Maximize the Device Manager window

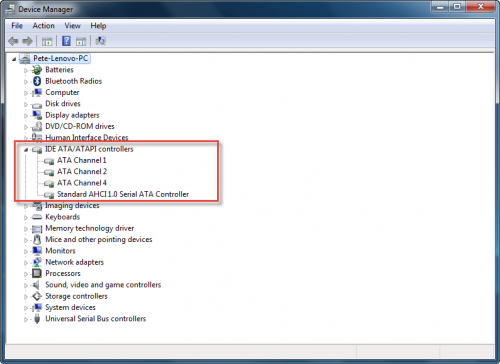[457, 7]
